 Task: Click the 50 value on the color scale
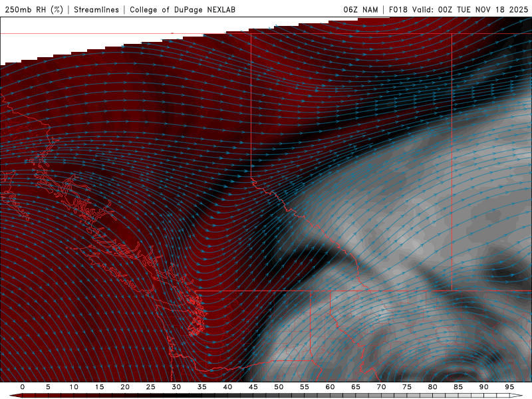click(279, 387)
